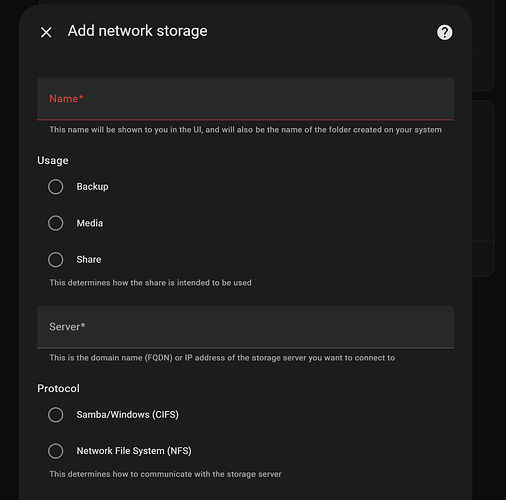The height and width of the screenshot is (500, 506).
Task: Click the FQDN or IP address helper text
Action: click(222, 358)
